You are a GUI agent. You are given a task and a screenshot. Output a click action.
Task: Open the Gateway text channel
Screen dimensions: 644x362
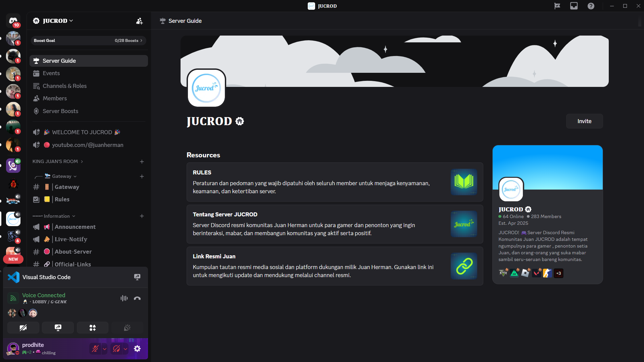(89, 187)
